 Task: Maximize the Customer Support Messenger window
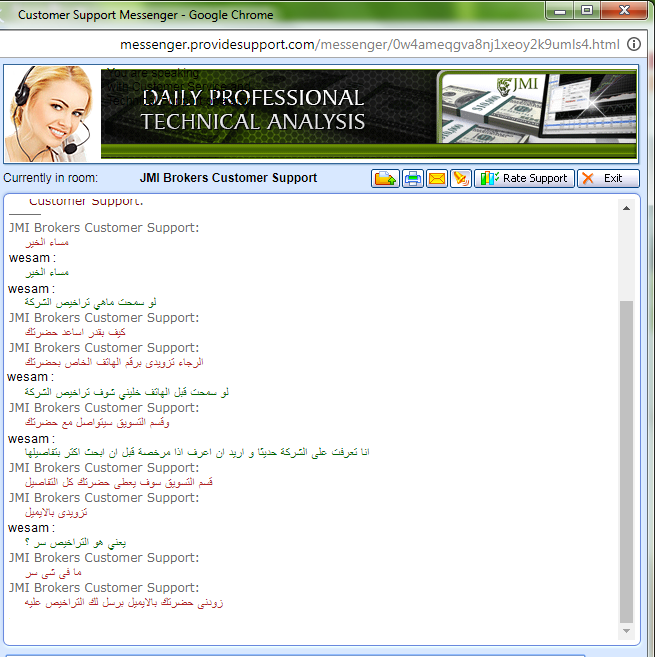point(587,10)
